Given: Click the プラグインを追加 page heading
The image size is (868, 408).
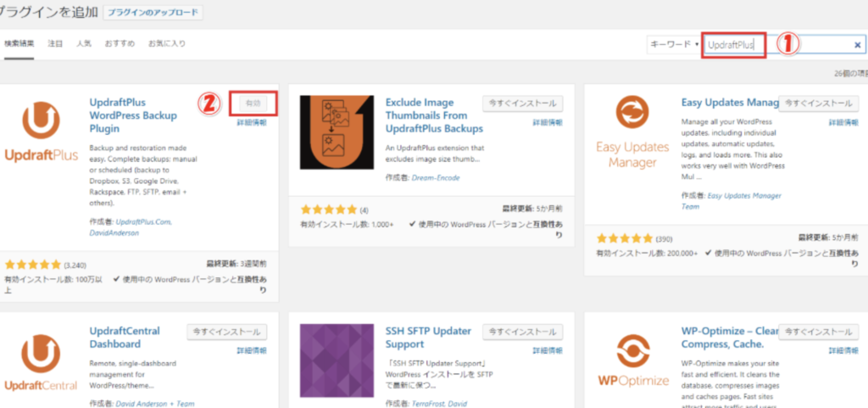Looking at the screenshot, I should pos(48,13).
